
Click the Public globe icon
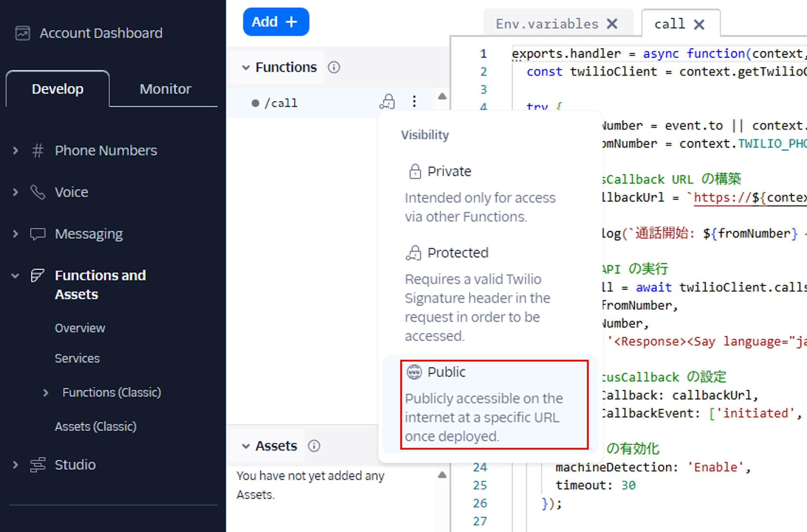414,372
